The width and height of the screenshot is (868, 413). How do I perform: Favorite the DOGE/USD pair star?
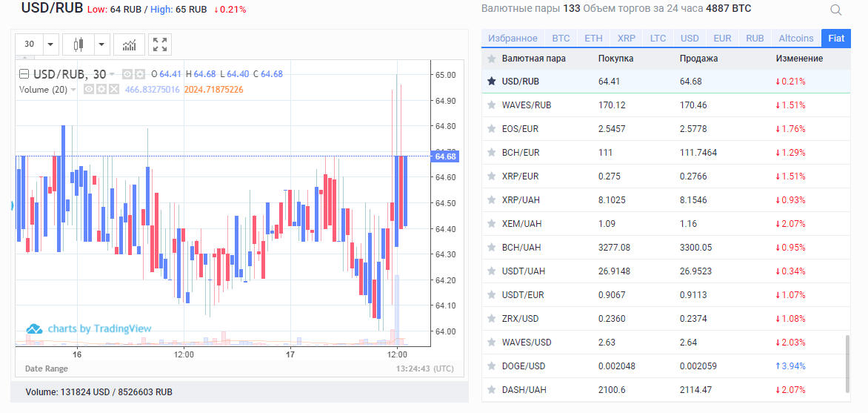(x=491, y=366)
